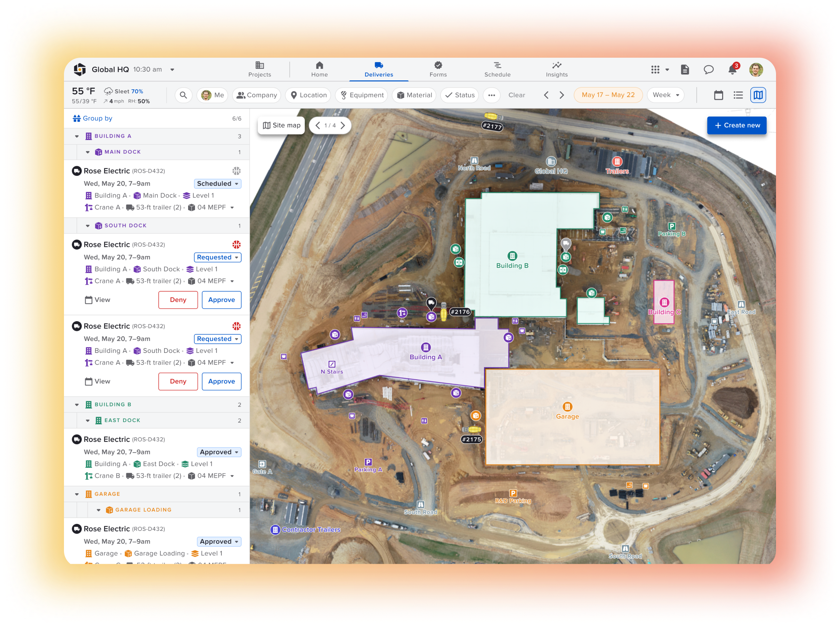
Task: Click the Site map button
Action: (281, 125)
